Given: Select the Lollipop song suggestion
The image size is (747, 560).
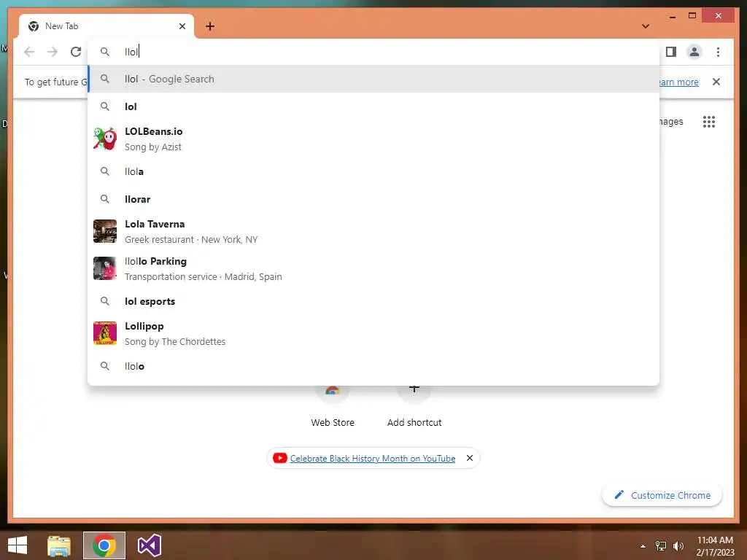Looking at the screenshot, I should (x=374, y=333).
